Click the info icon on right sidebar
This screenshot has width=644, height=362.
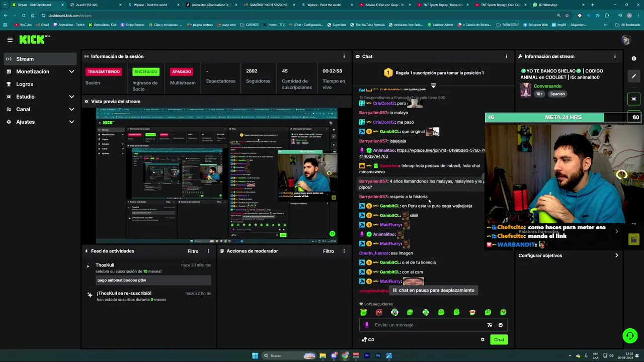(x=634, y=58)
